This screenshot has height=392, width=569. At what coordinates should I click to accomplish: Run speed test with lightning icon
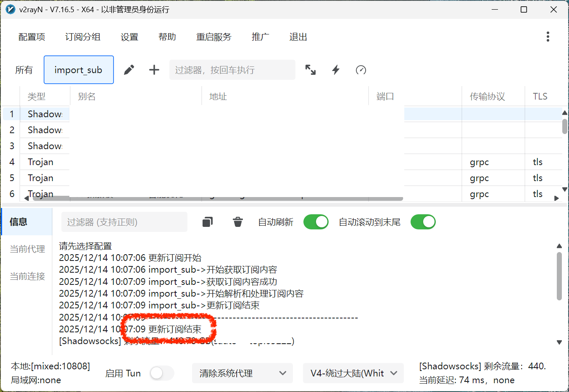tap(335, 70)
